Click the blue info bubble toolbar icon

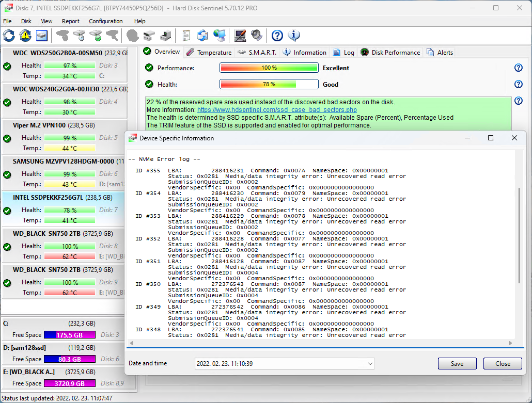pos(294,36)
